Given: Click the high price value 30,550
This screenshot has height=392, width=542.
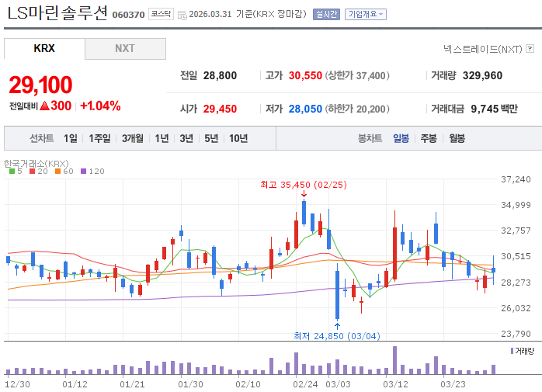Looking at the screenshot, I should click(305, 75).
